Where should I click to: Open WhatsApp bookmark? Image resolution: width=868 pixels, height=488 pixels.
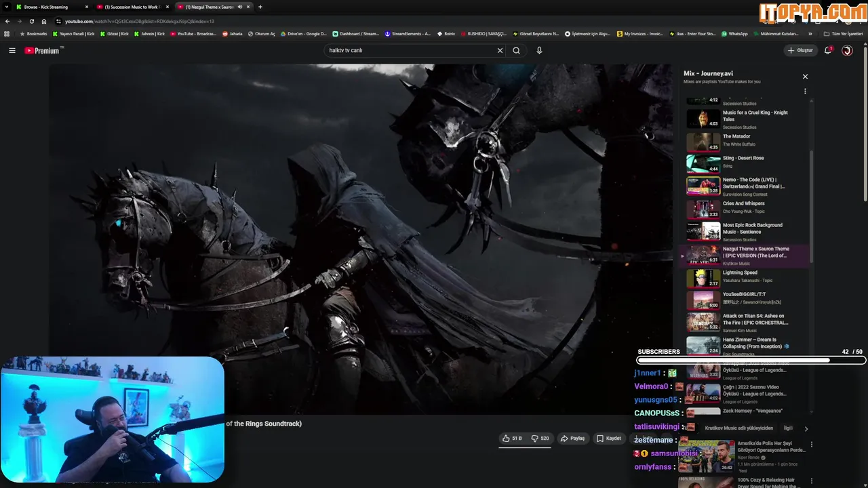[x=734, y=34]
